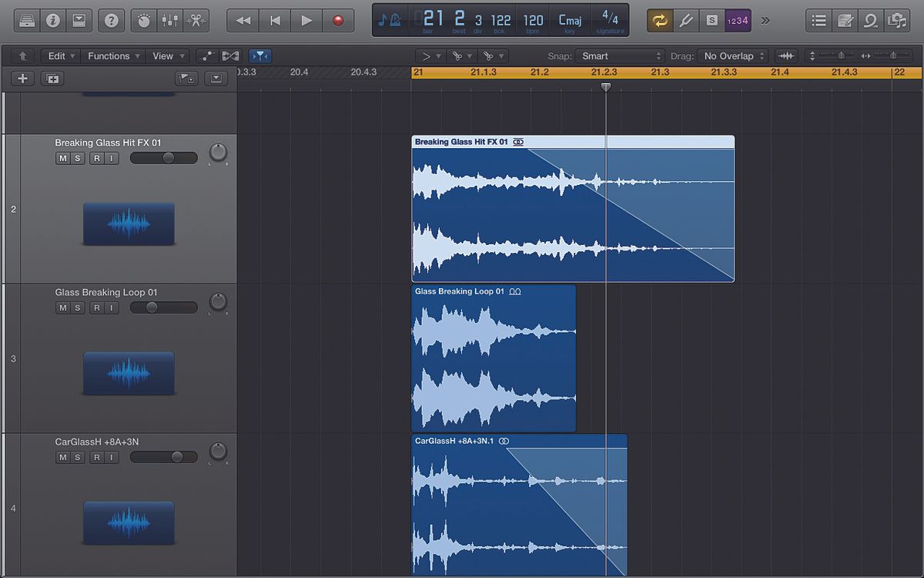Image resolution: width=924 pixels, height=578 pixels.
Task: Open the Media Browser
Action: pyautogui.click(x=898, y=19)
